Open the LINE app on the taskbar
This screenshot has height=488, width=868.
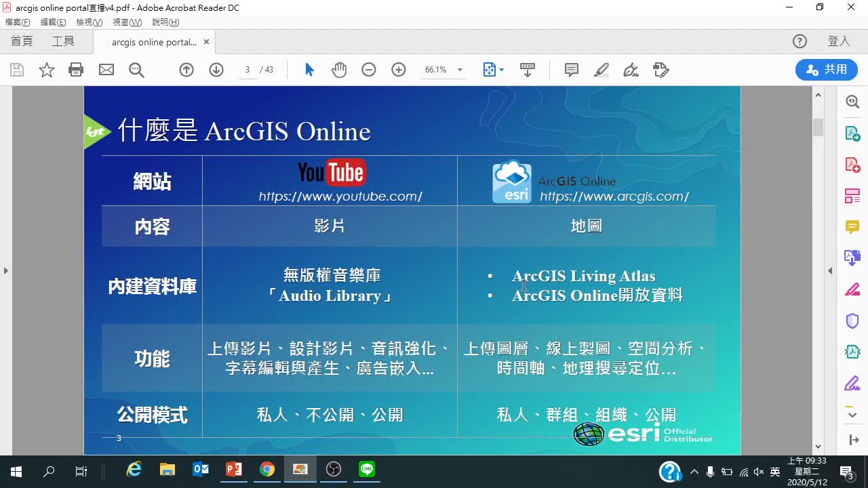pos(367,470)
